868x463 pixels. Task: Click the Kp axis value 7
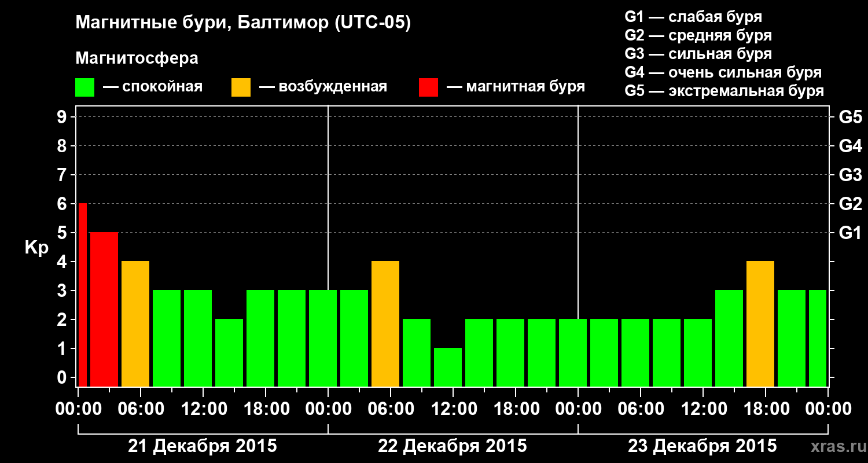pyautogui.click(x=62, y=175)
